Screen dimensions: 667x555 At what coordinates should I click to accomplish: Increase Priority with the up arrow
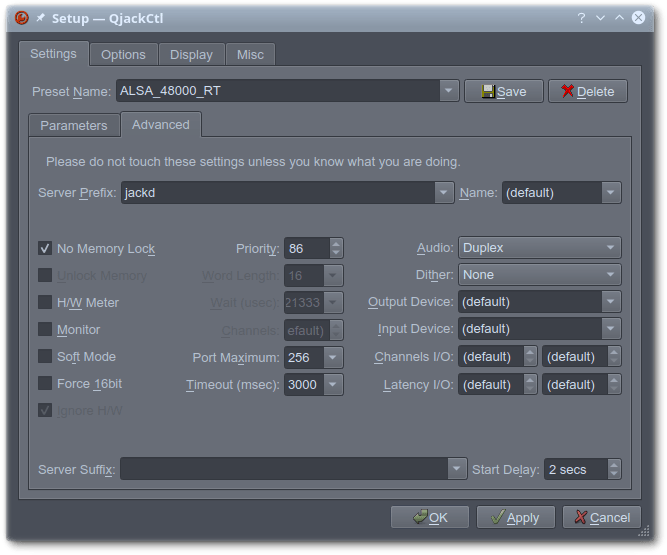tap(336, 244)
